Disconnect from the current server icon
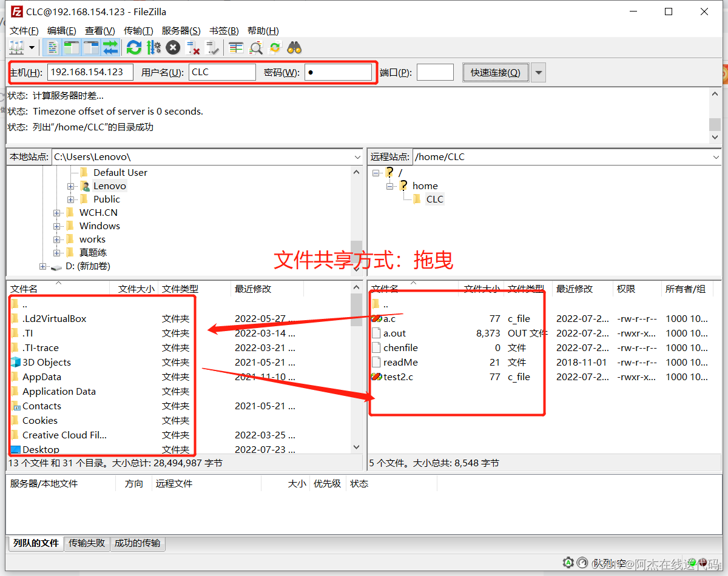Viewport: 728px width, 576px height. point(193,47)
